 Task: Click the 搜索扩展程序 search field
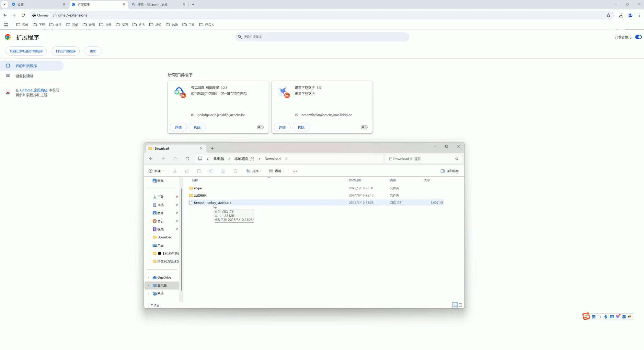[322, 37]
